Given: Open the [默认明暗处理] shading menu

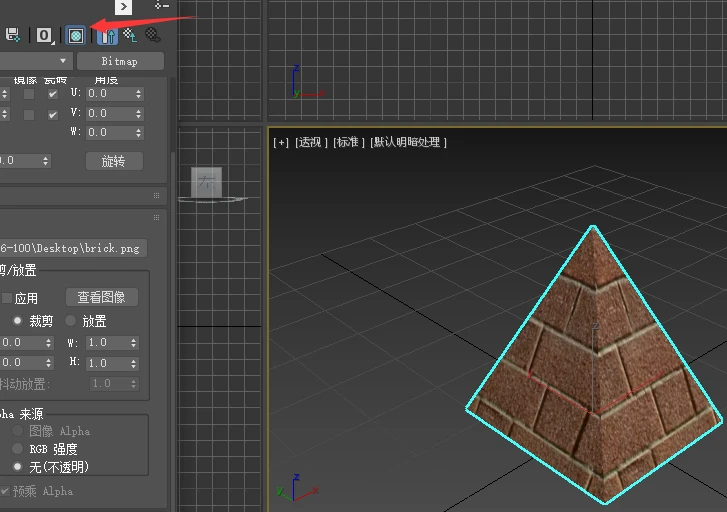Looking at the screenshot, I should pyautogui.click(x=408, y=142).
